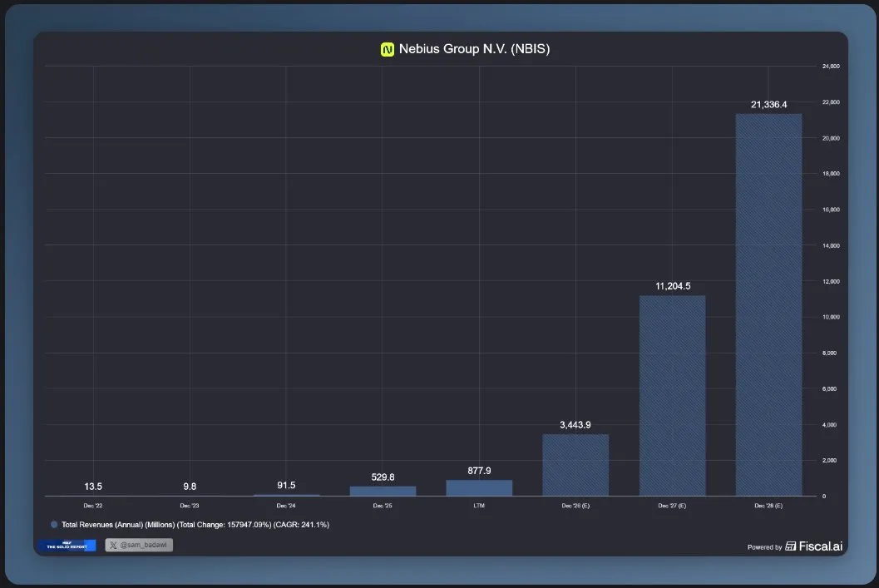Click the @sam_badawi handle text
879x588 pixels.
[x=143, y=545]
